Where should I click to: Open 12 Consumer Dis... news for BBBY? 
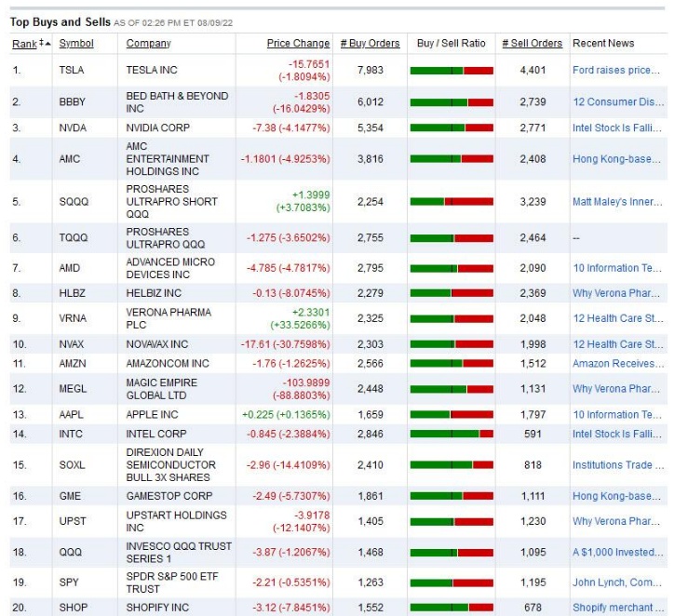pyautogui.click(x=618, y=102)
